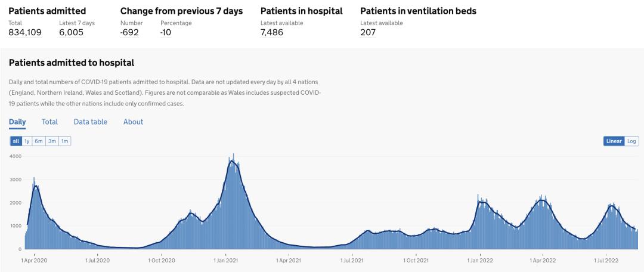Choose the 1m time range
This screenshot has width=644, height=272.
click(64, 141)
